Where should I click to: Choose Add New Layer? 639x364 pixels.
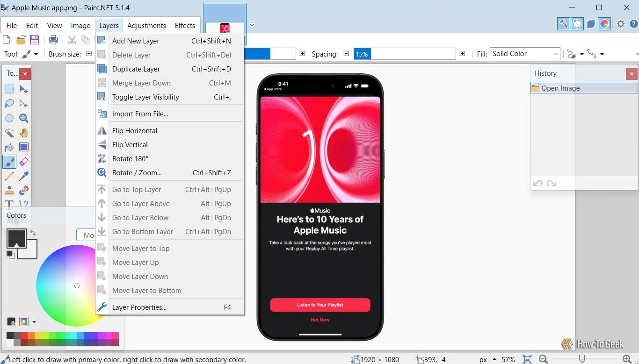[x=169, y=41]
